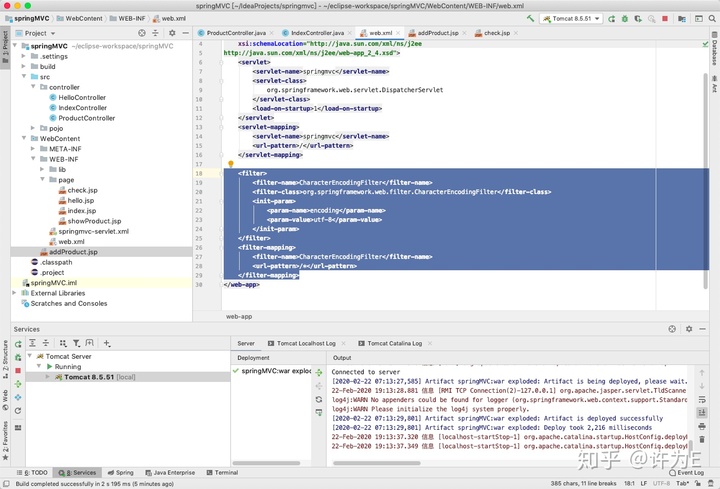Image resolution: width=720 pixels, height=489 pixels.
Task: Click the red Stop icon in Services panel
Action: 18,371
